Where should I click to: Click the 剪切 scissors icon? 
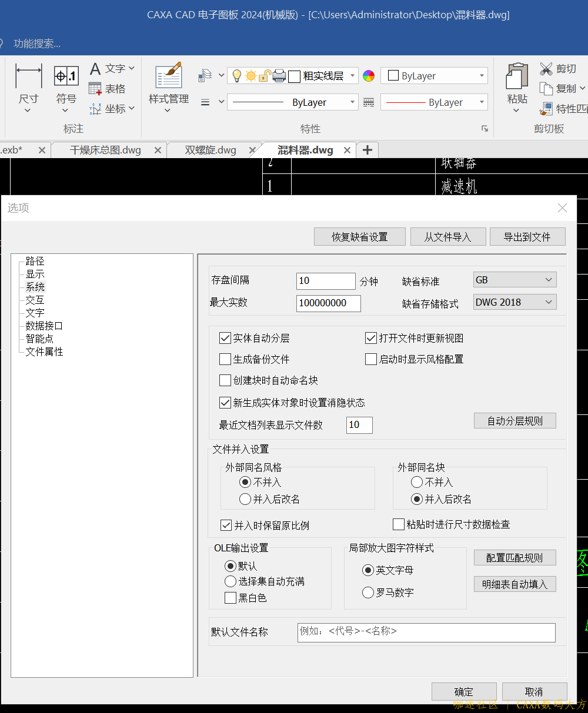tap(546, 69)
